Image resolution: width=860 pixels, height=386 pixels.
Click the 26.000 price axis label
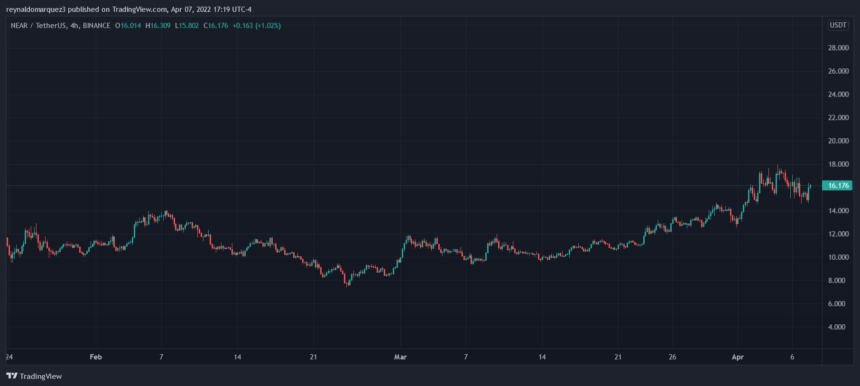839,71
